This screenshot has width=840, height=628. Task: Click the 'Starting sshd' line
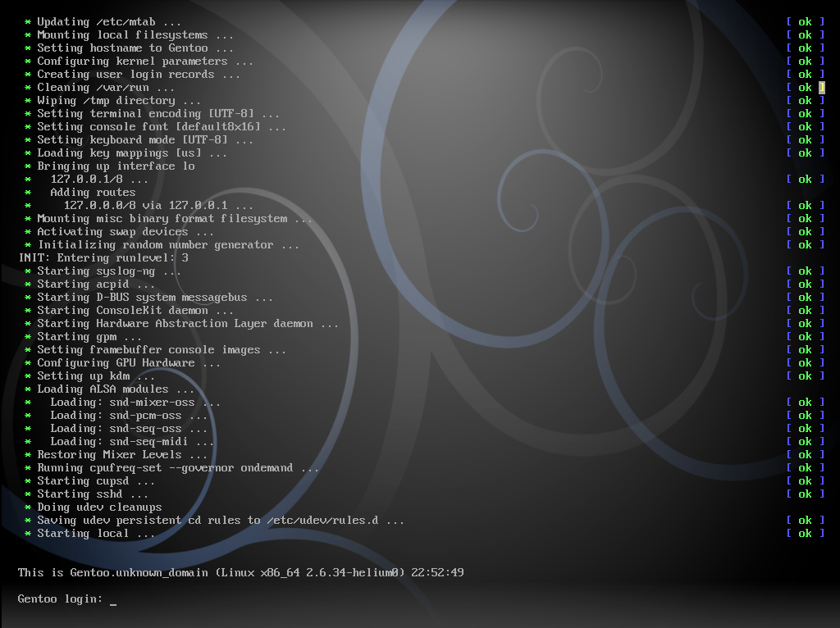(93, 494)
